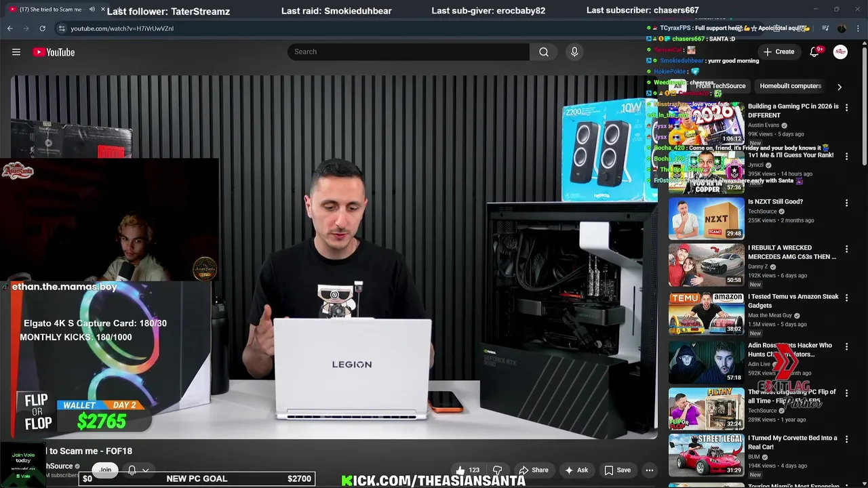Visit the "Austin Evans" channel name

(764, 125)
